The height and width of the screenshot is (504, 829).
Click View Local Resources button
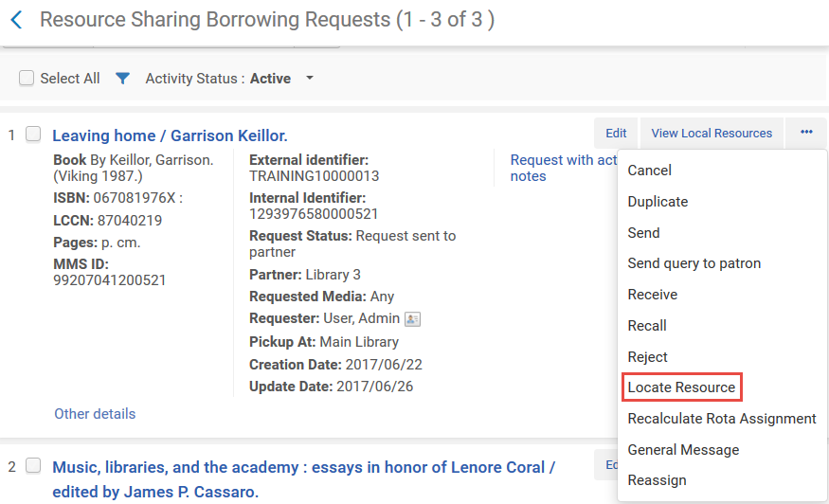coord(712,134)
